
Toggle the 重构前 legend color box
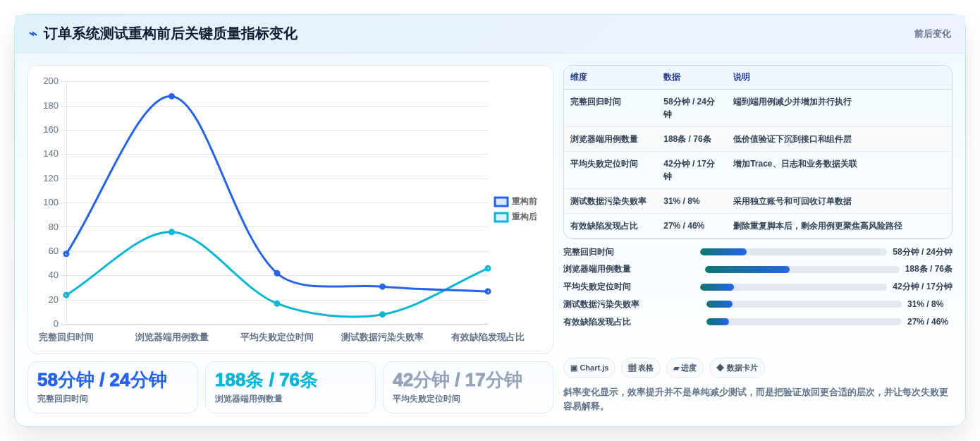click(x=501, y=202)
